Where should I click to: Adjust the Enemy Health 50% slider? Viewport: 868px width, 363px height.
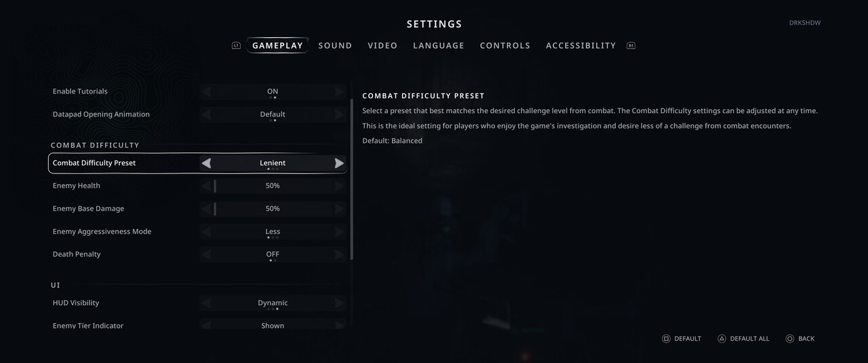pyautogui.click(x=273, y=186)
